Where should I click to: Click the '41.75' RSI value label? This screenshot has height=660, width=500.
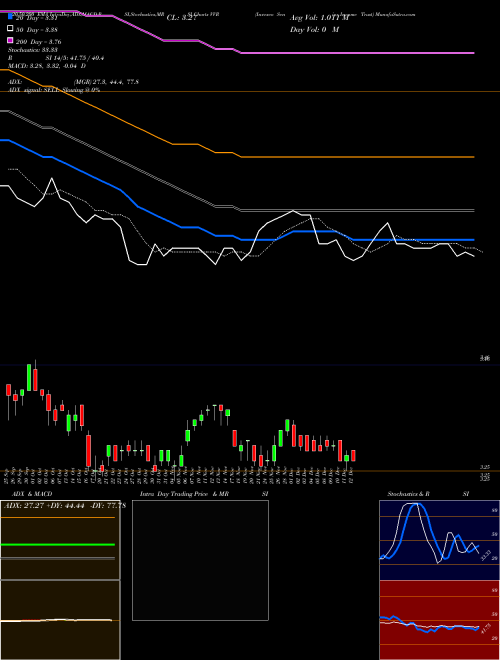pyautogui.click(x=485, y=629)
